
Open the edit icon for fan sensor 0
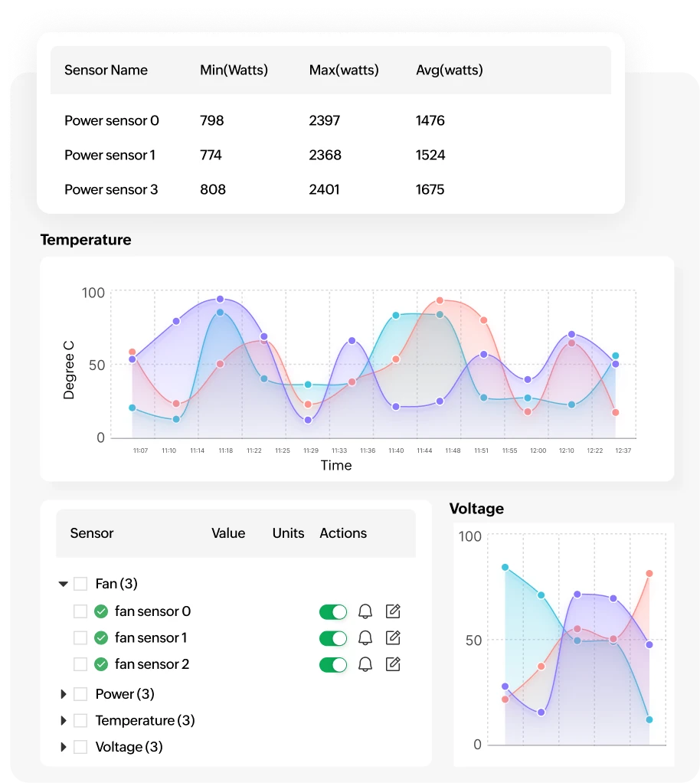point(392,611)
